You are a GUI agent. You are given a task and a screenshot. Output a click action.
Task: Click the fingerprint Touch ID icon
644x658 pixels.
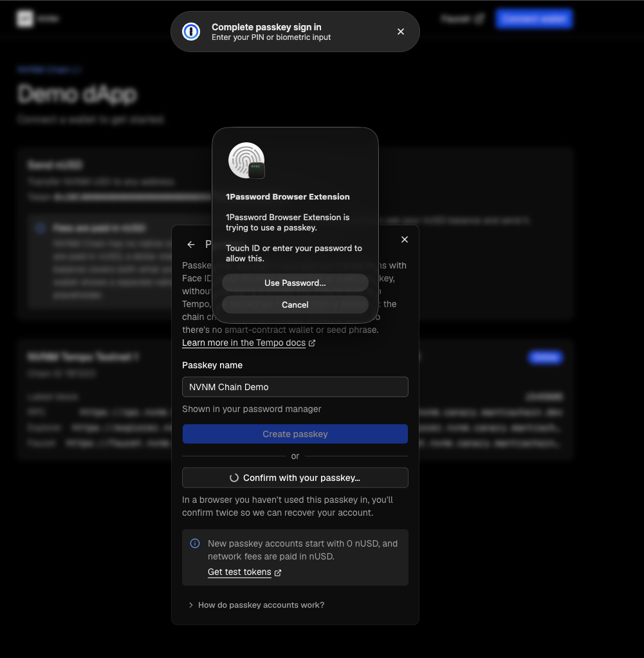pos(246,160)
